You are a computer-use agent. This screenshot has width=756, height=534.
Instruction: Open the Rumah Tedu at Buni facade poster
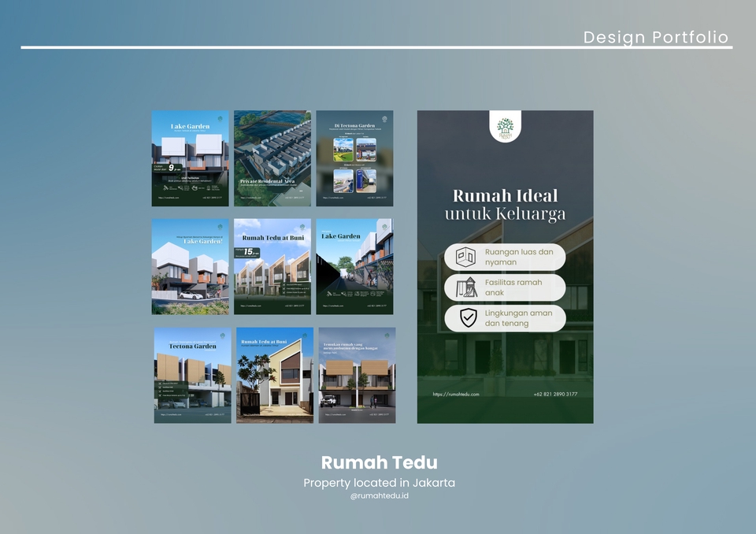[x=275, y=375]
